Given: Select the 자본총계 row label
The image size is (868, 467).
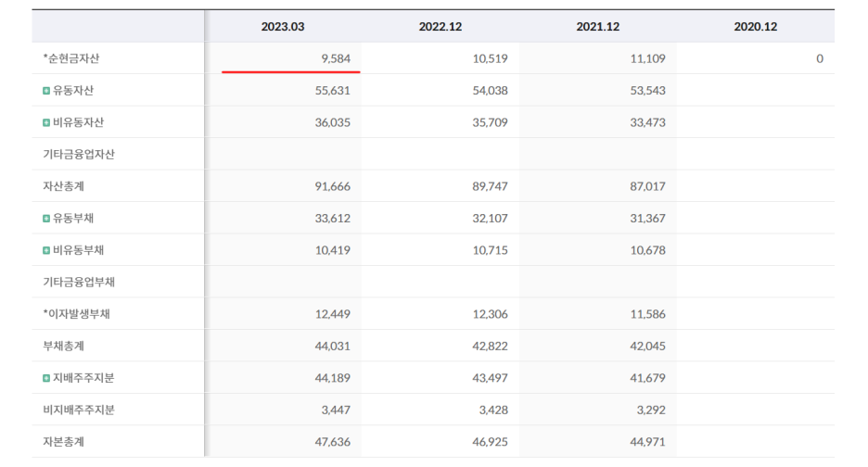Looking at the screenshot, I should pyautogui.click(x=64, y=442).
